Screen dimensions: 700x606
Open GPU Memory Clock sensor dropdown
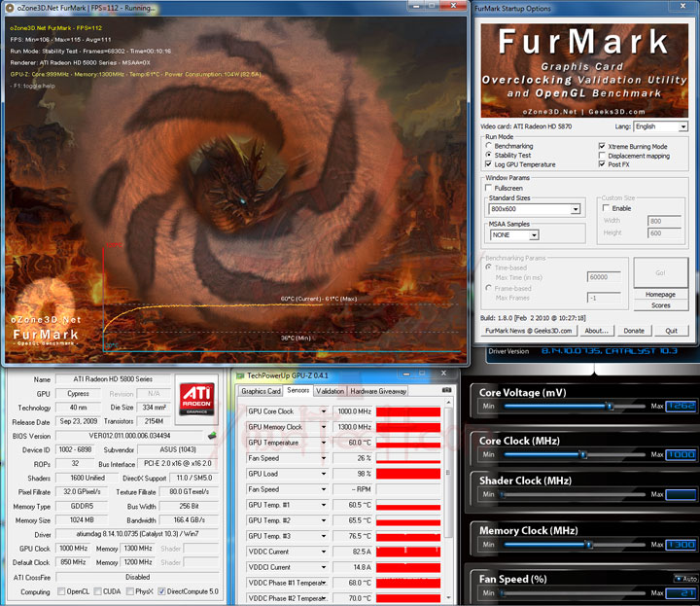(x=324, y=427)
